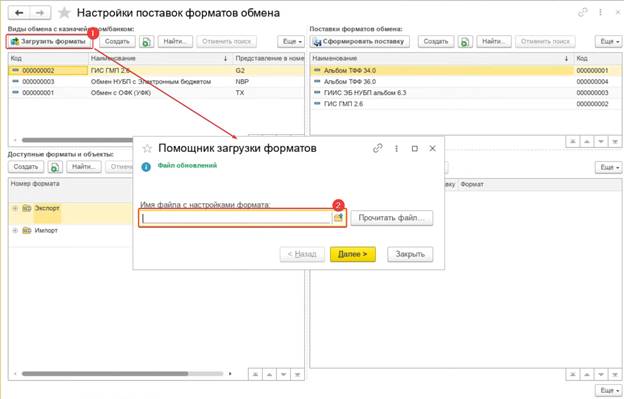Click Формат column header in right table
The width and height of the screenshot is (624, 399).
(x=539, y=185)
